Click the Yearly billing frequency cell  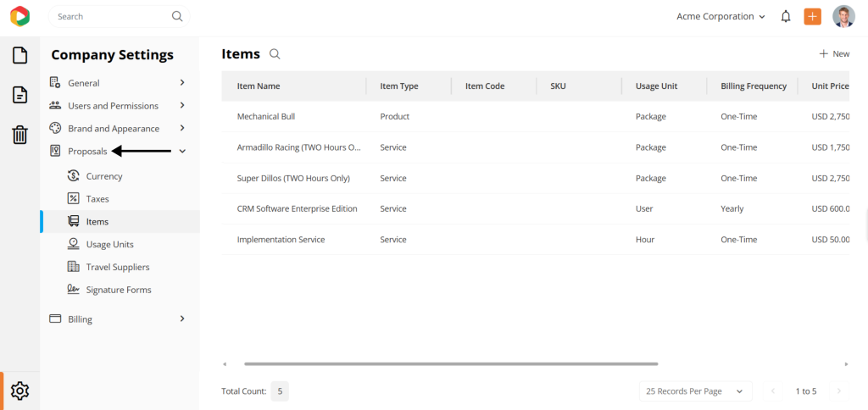(x=732, y=208)
